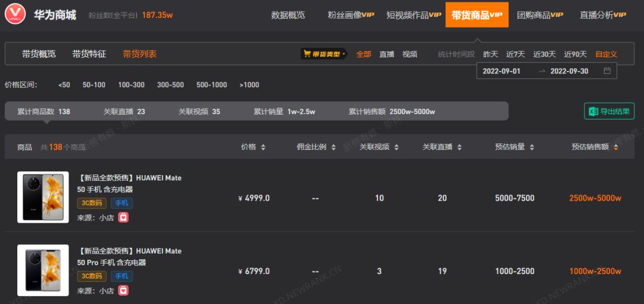Sort by 佣金比例 column arrows
The height and width of the screenshot is (304, 644).
333,148
